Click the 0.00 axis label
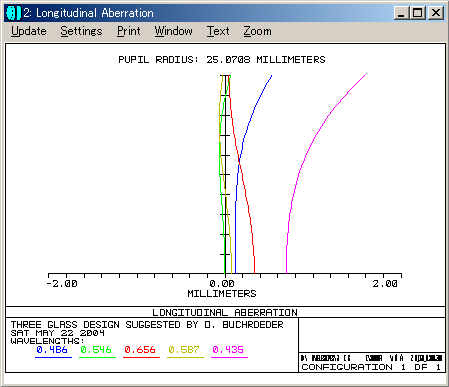Viewport: 449px width, 387px height. [x=222, y=284]
